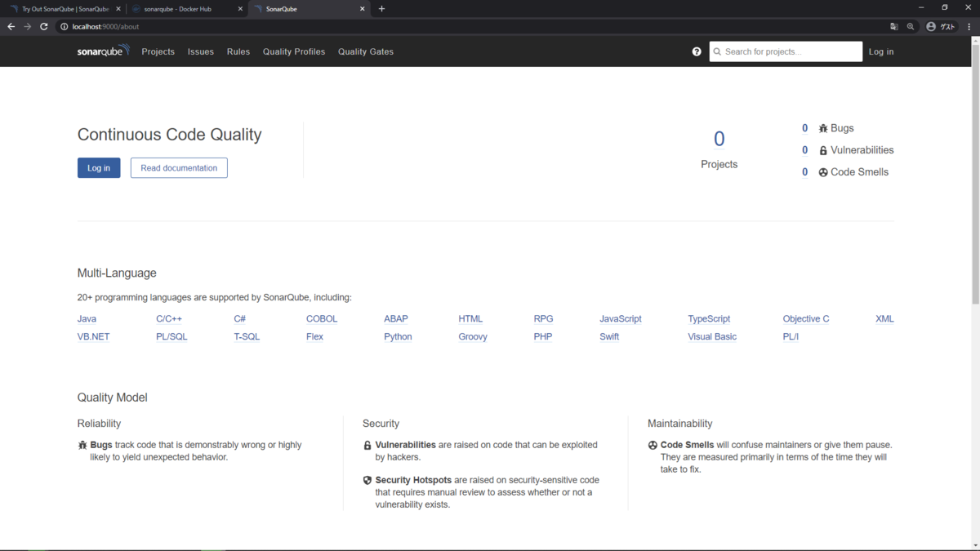This screenshot has height=551, width=980.
Task: Click radiation icon in Maintainability section
Action: click(x=653, y=445)
